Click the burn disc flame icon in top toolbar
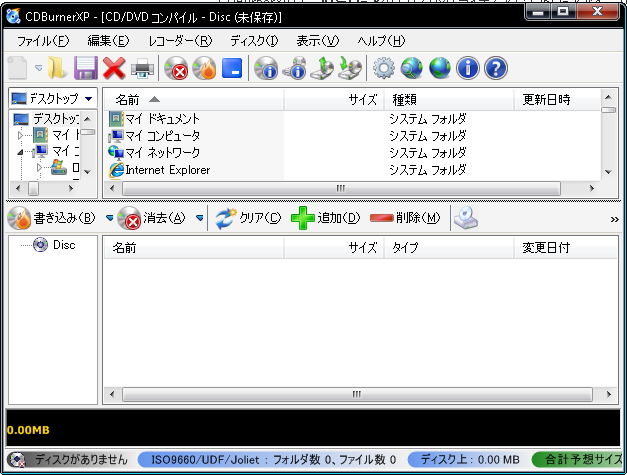 [x=204, y=68]
